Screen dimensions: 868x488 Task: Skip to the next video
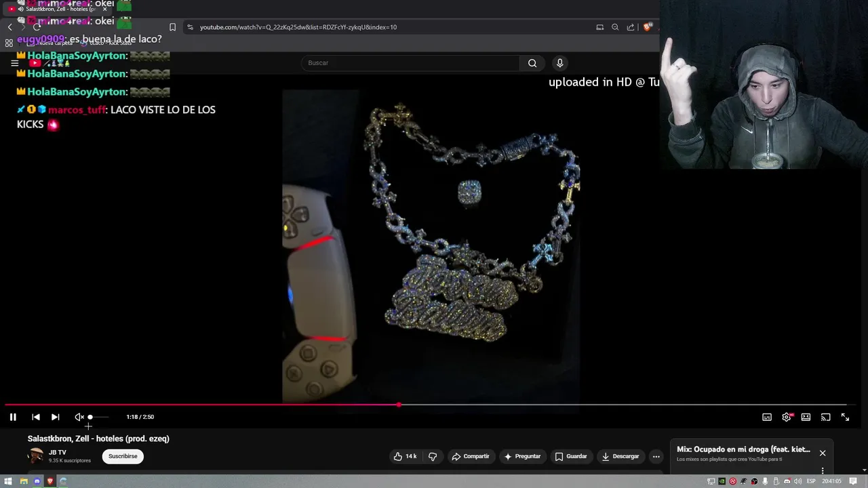[56, 417]
